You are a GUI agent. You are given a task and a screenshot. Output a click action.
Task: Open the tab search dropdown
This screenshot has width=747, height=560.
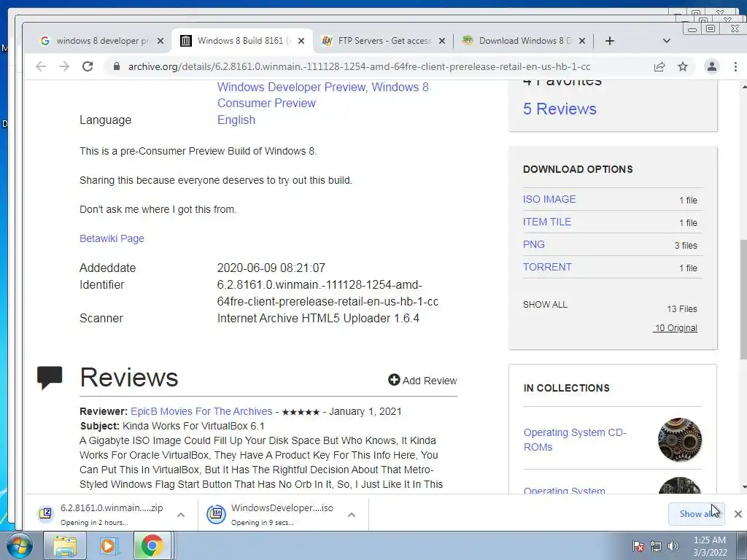[x=667, y=41]
